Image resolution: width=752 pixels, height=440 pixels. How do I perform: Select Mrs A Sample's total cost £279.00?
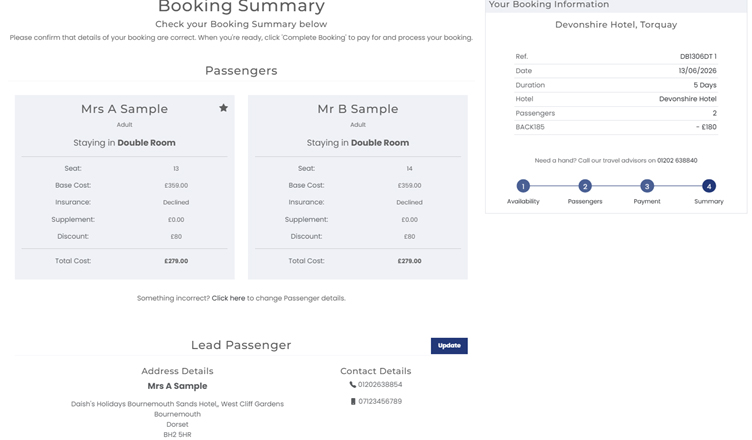coord(176,261)
